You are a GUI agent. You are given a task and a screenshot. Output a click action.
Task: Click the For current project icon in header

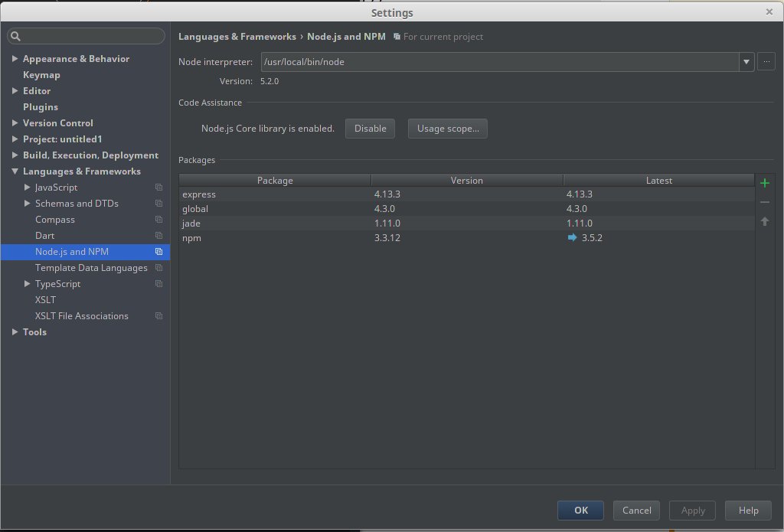[x=397, y=37]
